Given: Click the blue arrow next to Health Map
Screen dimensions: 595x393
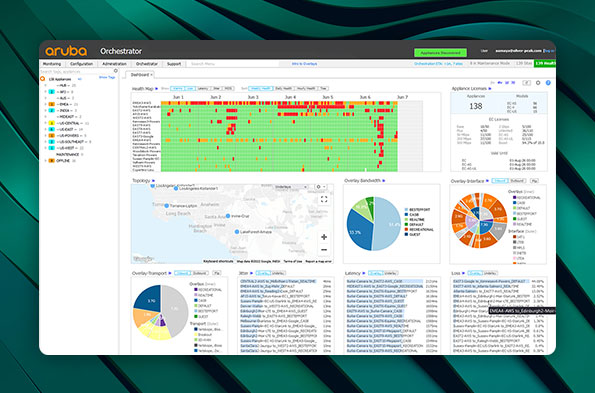Looking at the screenshot, I should click(x=156, y=89).
